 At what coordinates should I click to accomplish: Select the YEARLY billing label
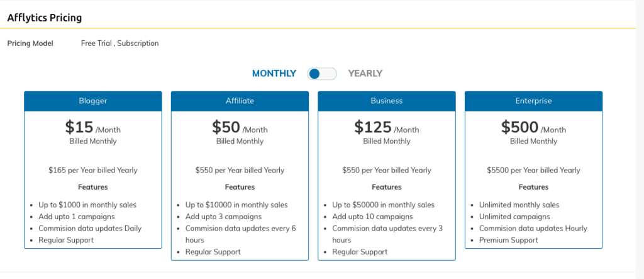(365, 74)
